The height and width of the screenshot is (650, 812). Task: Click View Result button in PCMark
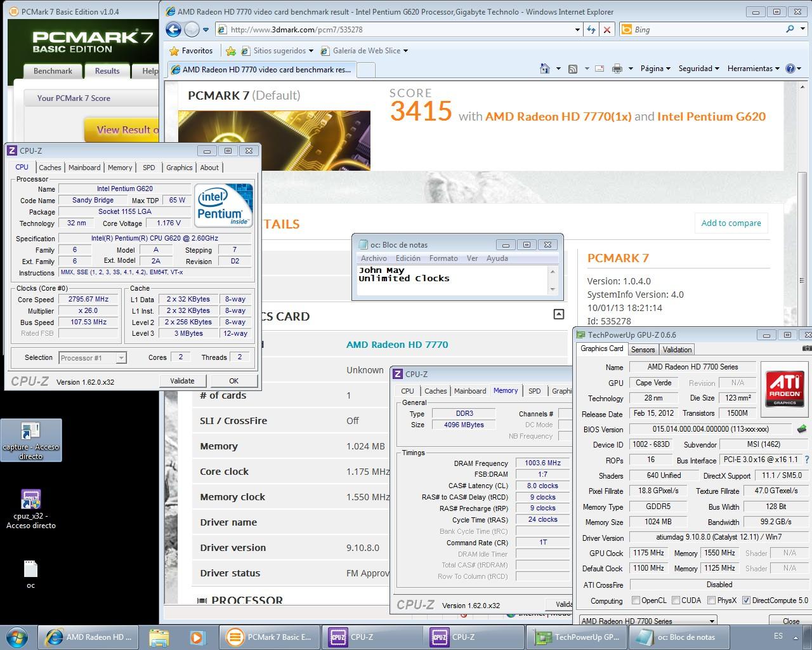point(123,129)
